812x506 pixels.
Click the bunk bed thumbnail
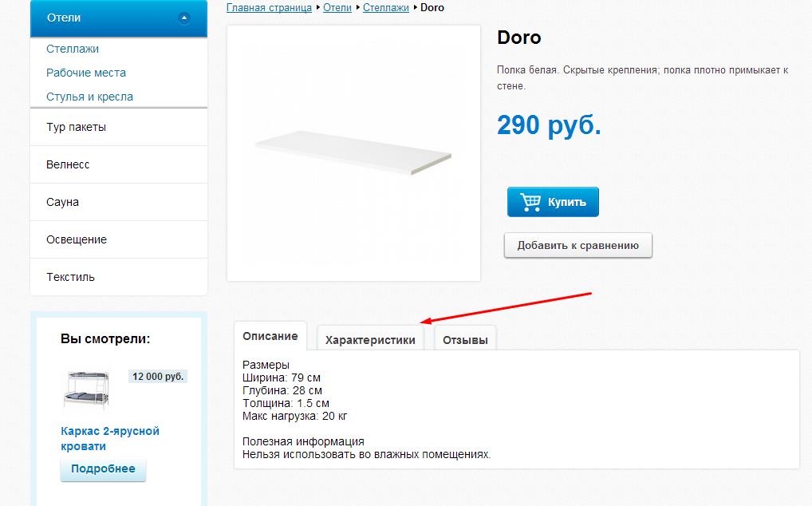(86, 389)
